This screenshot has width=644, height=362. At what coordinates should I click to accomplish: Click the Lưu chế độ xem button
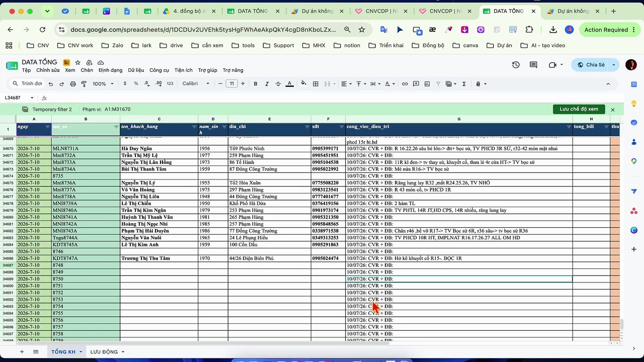[x=579, y=109]
